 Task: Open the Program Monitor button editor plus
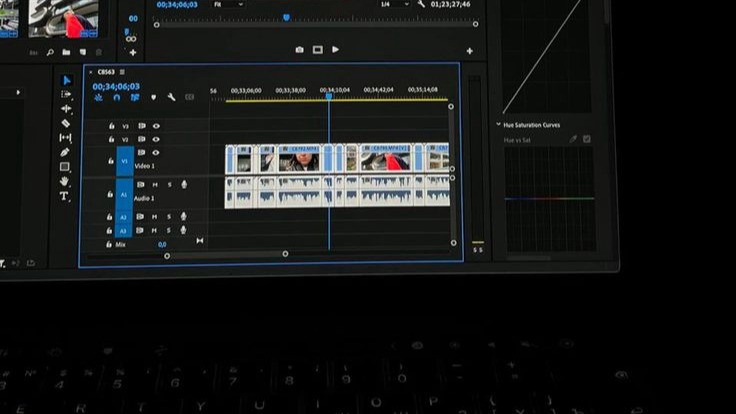pos(469,51)
